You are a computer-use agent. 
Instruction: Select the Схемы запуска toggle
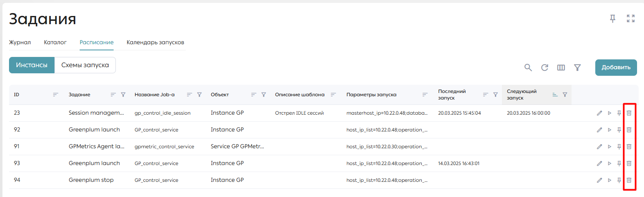click(x=85, y=65)
